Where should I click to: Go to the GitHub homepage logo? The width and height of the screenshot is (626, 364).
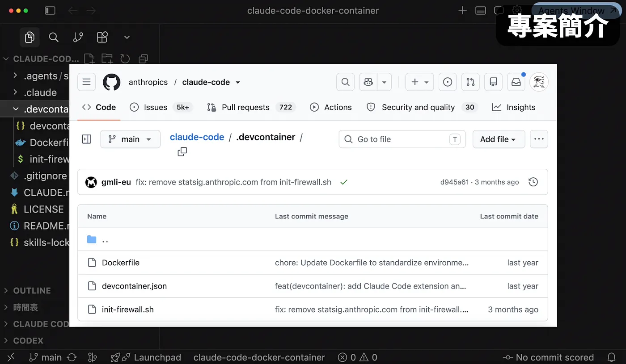coord(112,82)
